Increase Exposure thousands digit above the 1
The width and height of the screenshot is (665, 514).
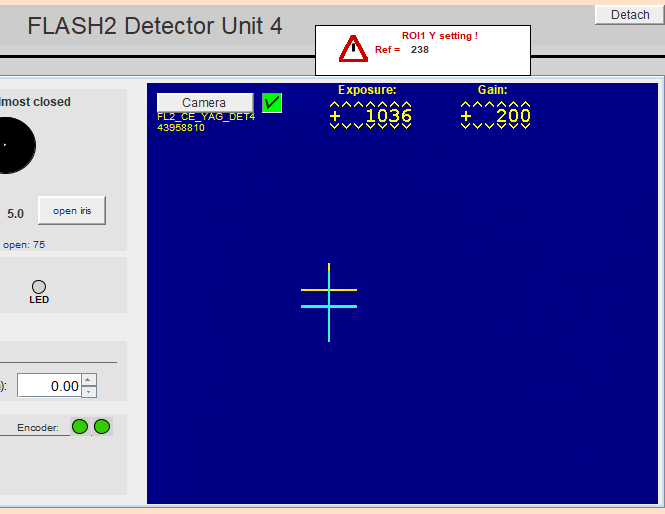coord(370,105)
